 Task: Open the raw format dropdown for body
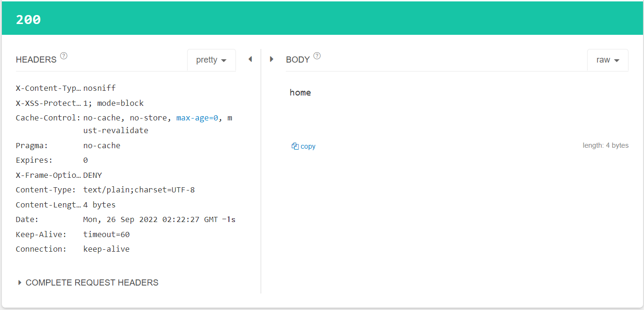[x=607, y=60]
